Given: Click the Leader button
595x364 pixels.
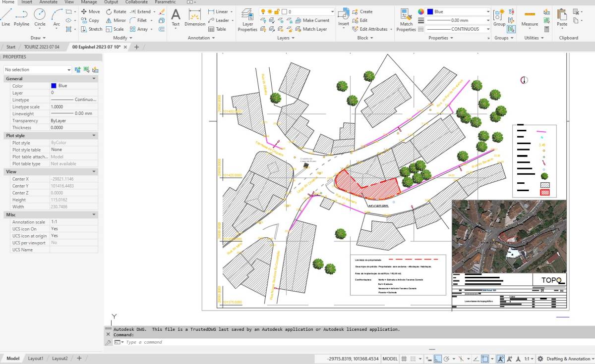Looking at the screenshot, I should click(x=219, y=20).
